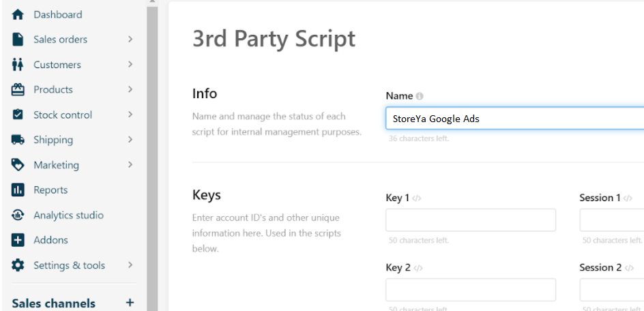The image size is (644, 311).
Task: Click the Sales orders document icon
Action: [18, 40]
